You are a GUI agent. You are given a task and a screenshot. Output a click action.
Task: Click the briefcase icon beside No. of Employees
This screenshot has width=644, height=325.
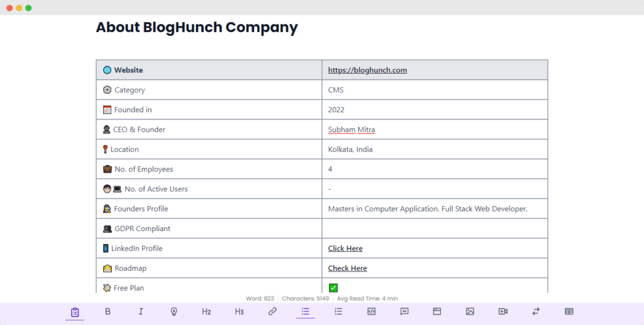click(x=107, y=169)
